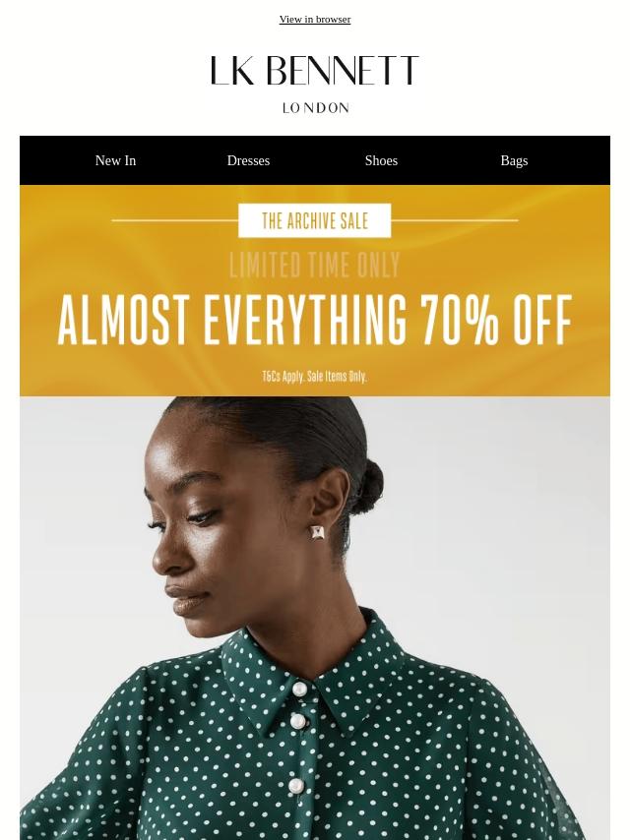Click the word OFF in the headline

pyautogui.click(x=542, y=320)
